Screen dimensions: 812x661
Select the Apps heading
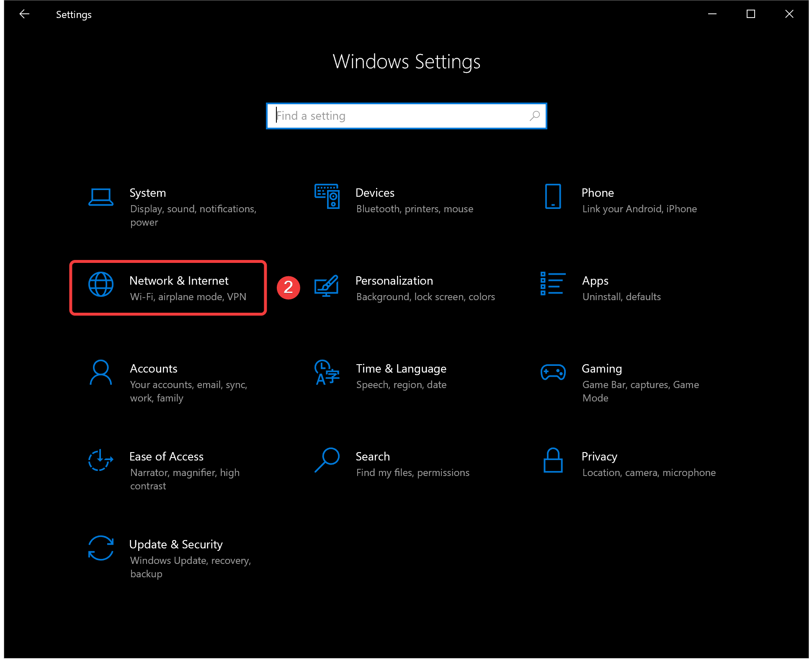(x=595, y=281)
